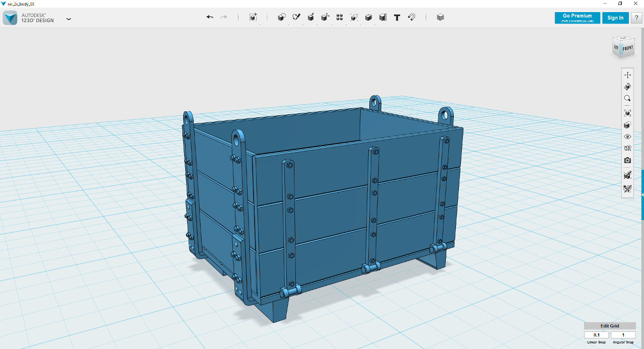Click the Screenshot camera icon
Screen dimensions: 644x349
click(627, 161)
